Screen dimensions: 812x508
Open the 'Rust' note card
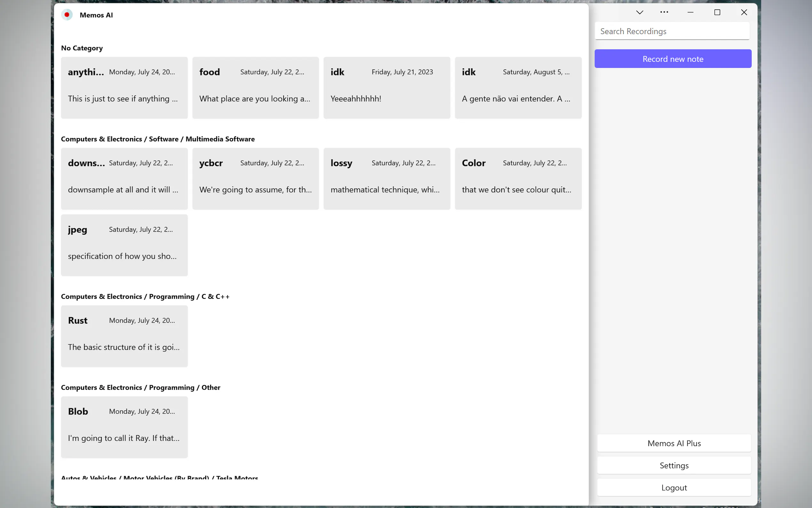click(x=124, y=336)
